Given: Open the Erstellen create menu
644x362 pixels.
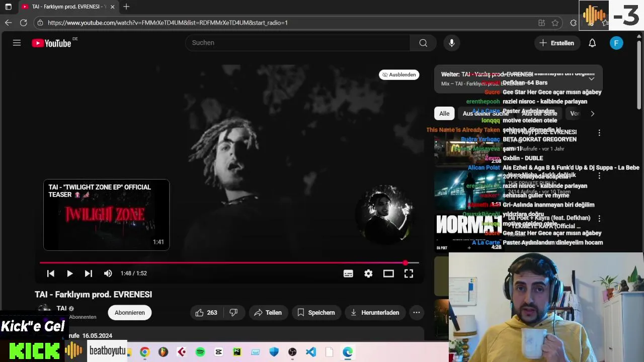Looking at the screenshot, I should (x=556, y=43).
